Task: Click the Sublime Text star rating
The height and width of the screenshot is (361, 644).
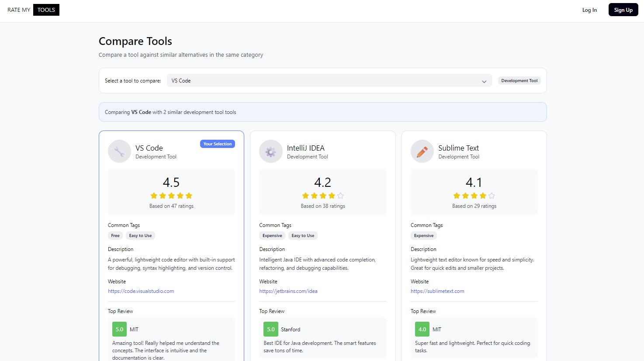Action: pos(474,196)
